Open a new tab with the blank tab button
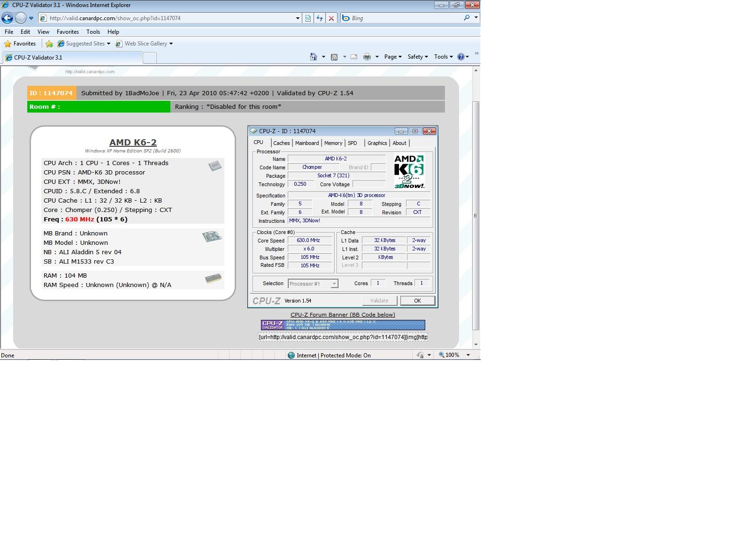 tap(149, 58)
